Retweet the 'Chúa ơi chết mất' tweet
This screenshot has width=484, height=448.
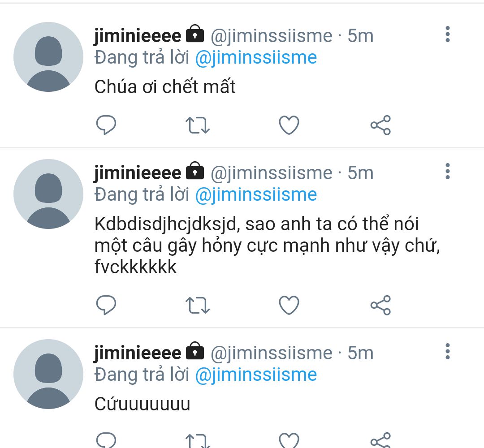(x=198, y=125)
